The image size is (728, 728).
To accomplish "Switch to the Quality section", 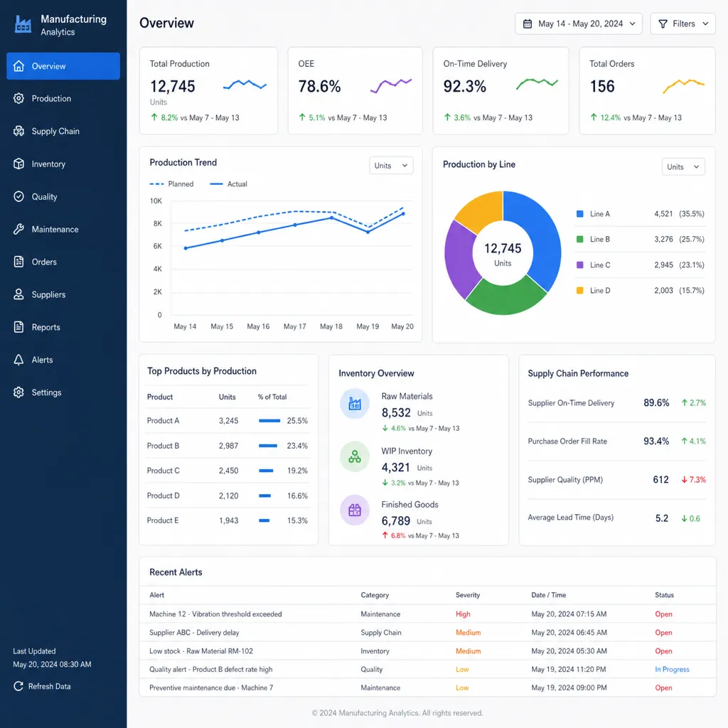I will coord(63,196).
